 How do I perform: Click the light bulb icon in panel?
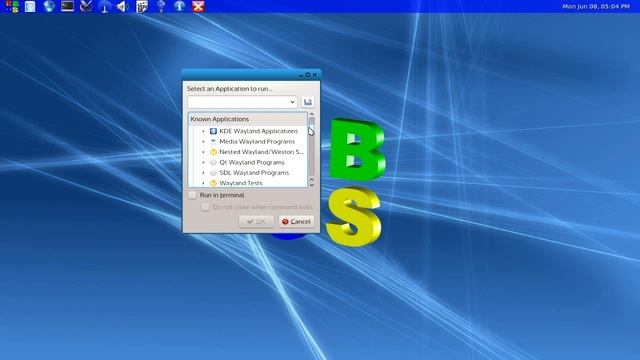[161, 6]
